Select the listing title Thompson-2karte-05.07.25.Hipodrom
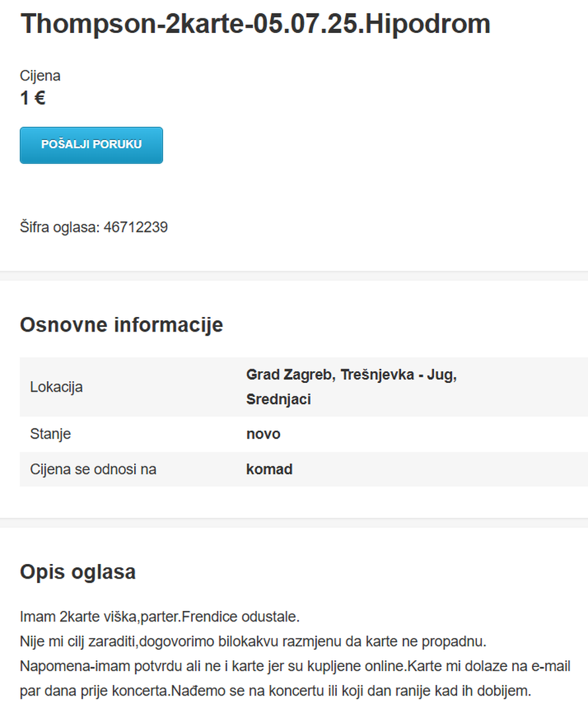 [x=255, y=23]
